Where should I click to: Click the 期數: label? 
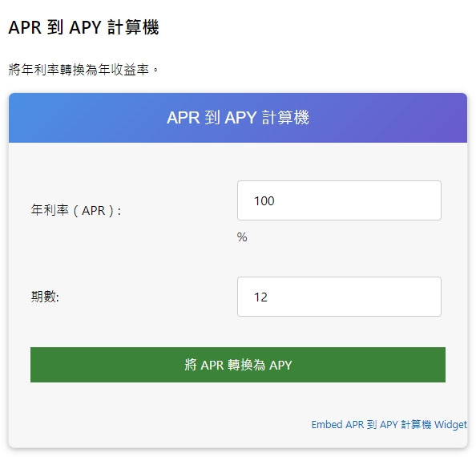point(45,297)
